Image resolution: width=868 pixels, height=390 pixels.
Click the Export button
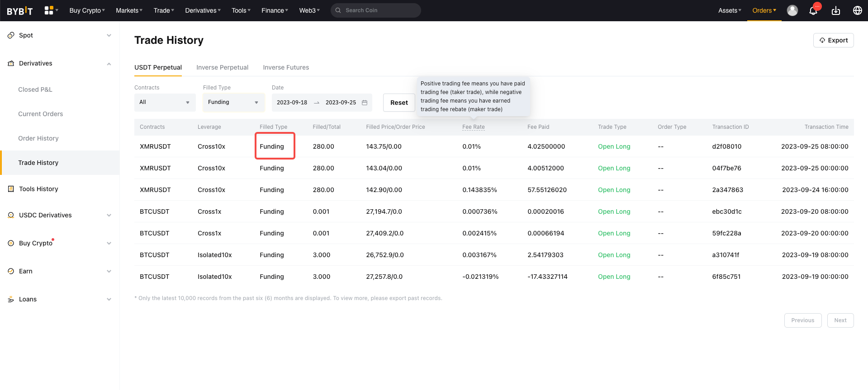[833, 40]
